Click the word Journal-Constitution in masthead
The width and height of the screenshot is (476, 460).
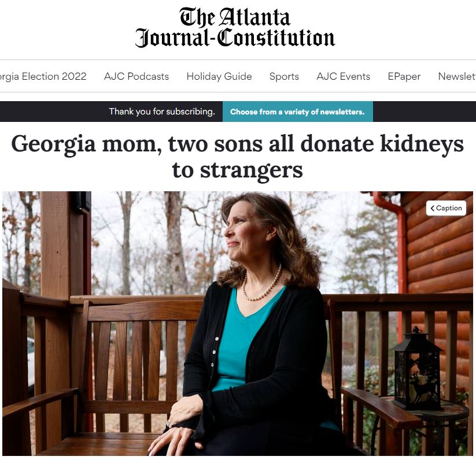point(235,38)
